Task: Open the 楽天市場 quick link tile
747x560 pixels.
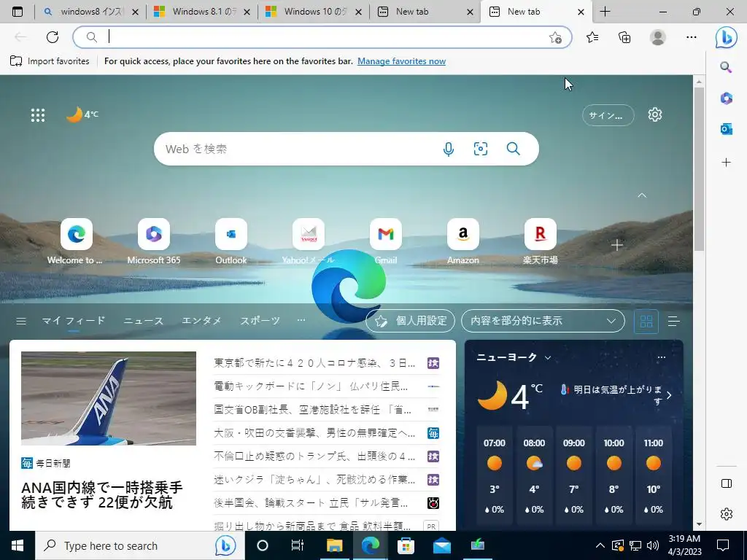Action: point(541,241)
